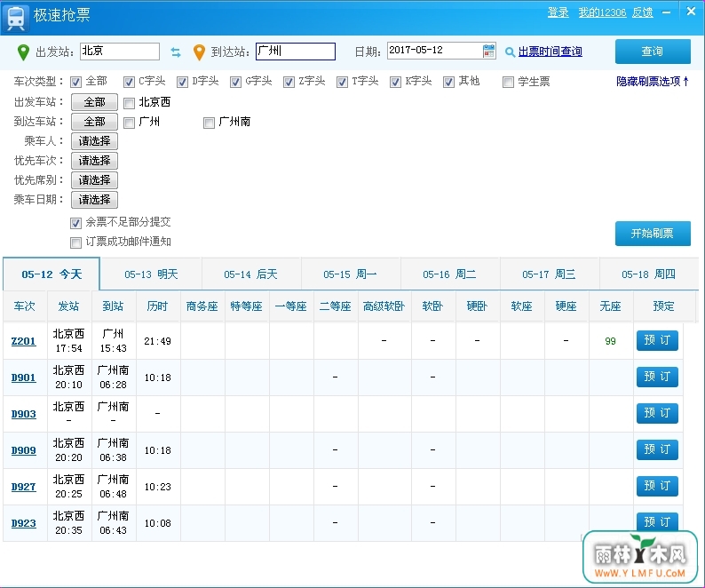This screenshot has width=705, height=588.
Task: Switch to the 05-15 周一 tab
Action: pos(350,274)
